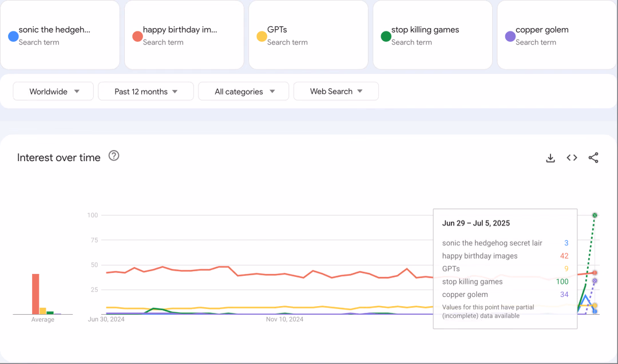Edit the happy birthday images term card
The width and height of the screenshot is (618, 364).
(x=184, y=35)
